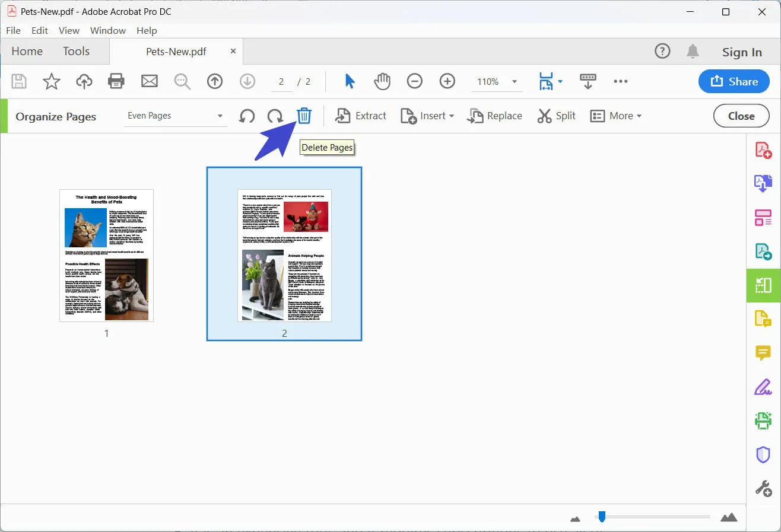The image size is (781, 532).
Task: Open the Window menu
Action: pyautogui.click(x=107, y=30)
